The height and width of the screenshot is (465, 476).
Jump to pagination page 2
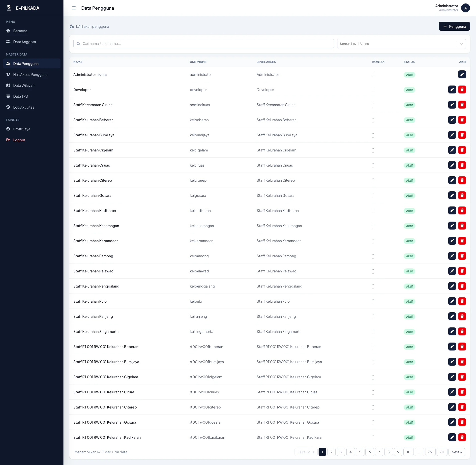331,452
